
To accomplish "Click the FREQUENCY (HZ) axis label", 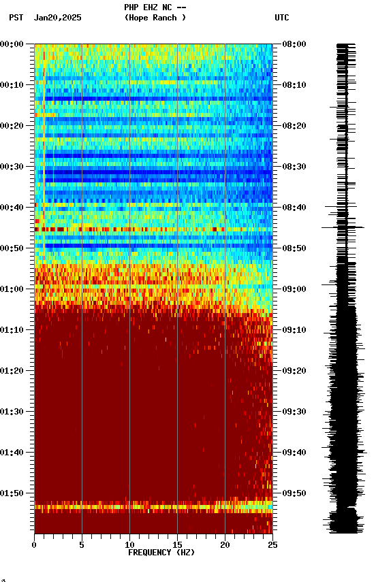I will pos(161,553).
